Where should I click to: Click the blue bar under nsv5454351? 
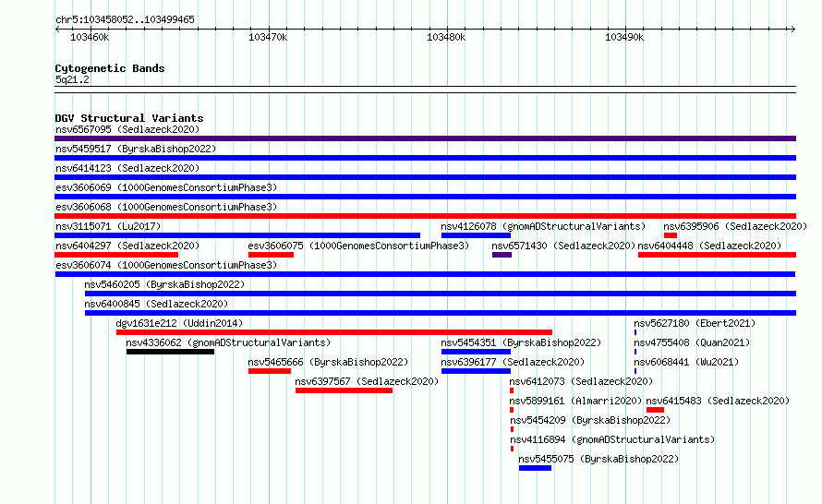476,352
